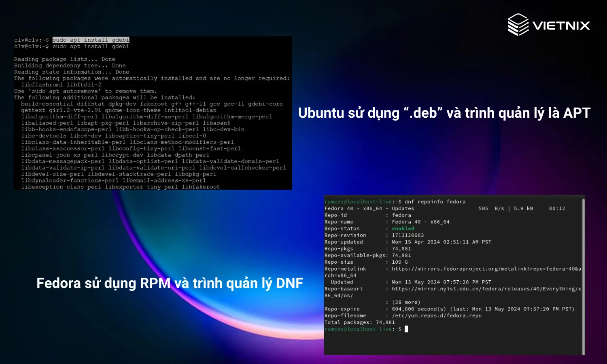Click 'libb-hooks-endofscope-perl' package name
Screen dimensions: 607x364
point(66,129)
